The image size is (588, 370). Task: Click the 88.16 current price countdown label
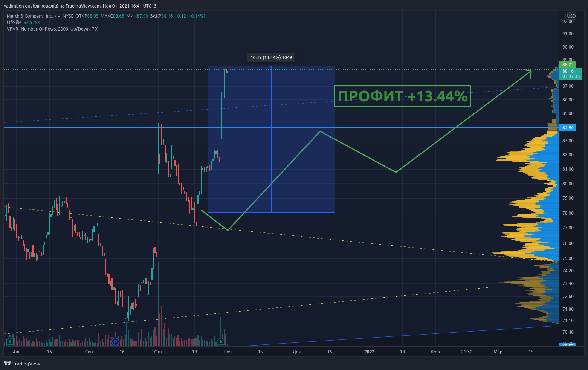(570, 73)
